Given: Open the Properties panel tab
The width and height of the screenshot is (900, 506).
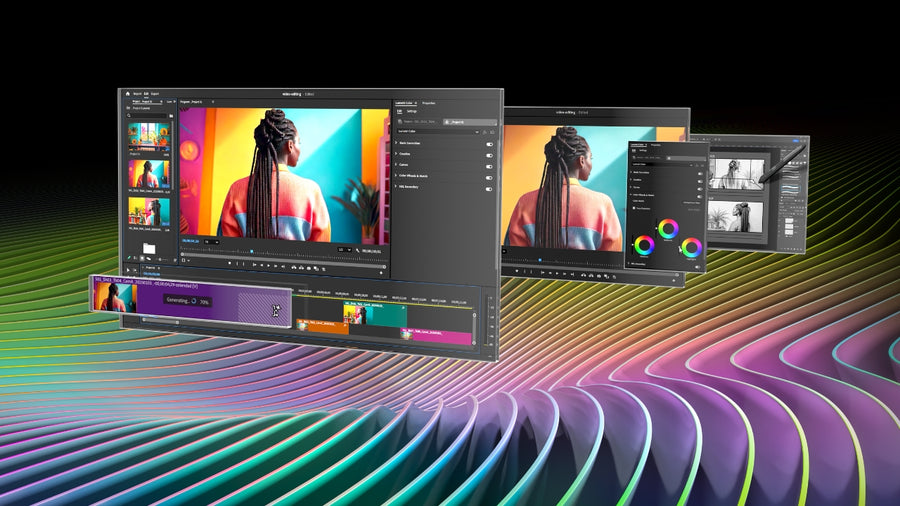Looking at the screenshot, I should pyautogui.click(x=428, y=103).
